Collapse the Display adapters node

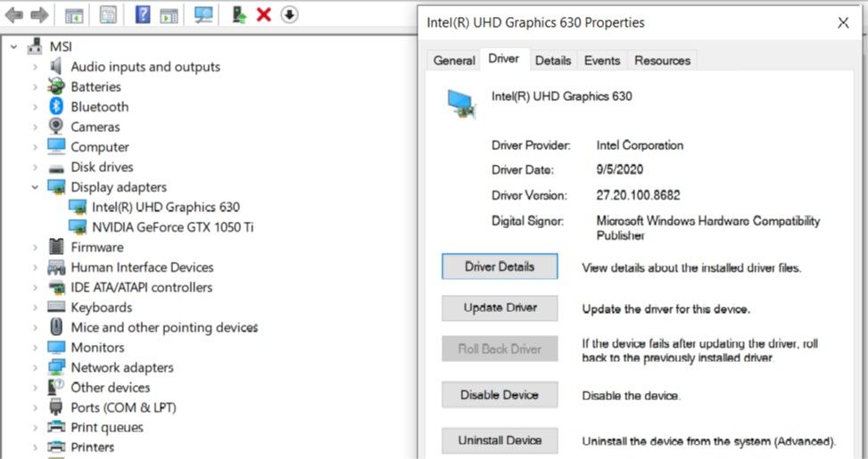tap(35, 187)
